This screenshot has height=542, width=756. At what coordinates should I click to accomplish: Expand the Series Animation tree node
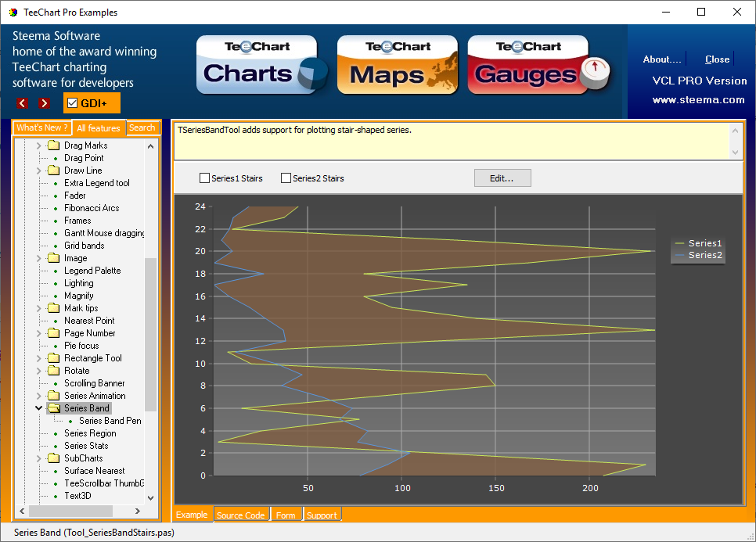tap(38, 396)
